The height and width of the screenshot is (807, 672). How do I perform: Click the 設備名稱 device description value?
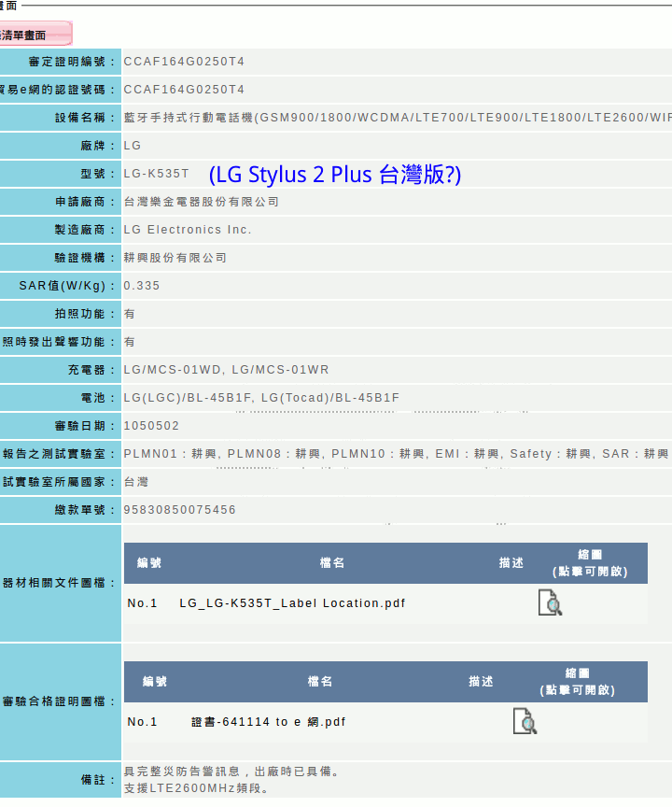click(398, 118)
